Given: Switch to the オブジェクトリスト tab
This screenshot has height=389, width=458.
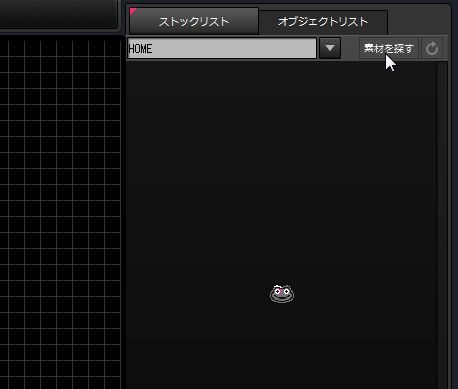Looking at the screenshot, I should click(323, 22).
